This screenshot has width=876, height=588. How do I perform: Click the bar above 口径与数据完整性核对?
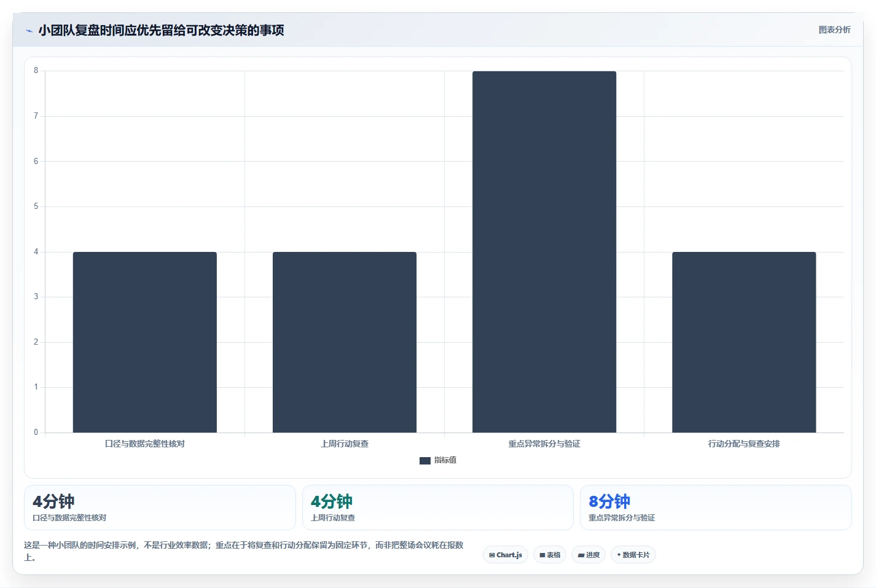coord(145,342)
